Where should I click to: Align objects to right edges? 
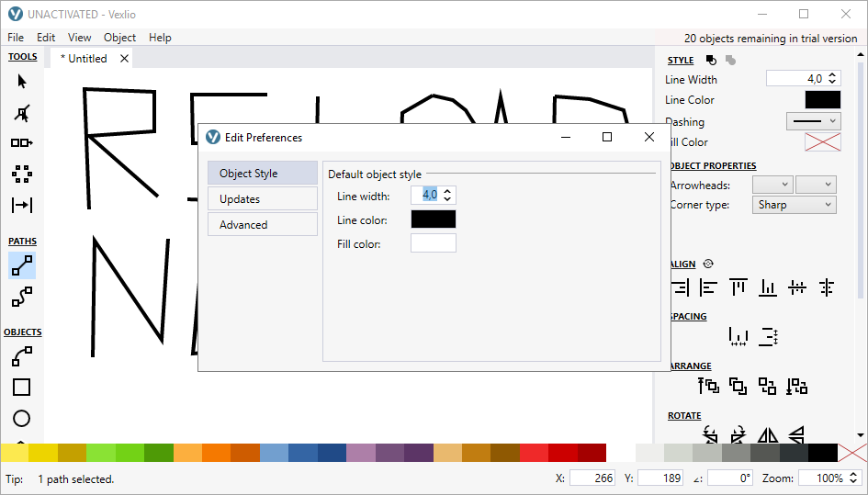click(x=681, y=287)
